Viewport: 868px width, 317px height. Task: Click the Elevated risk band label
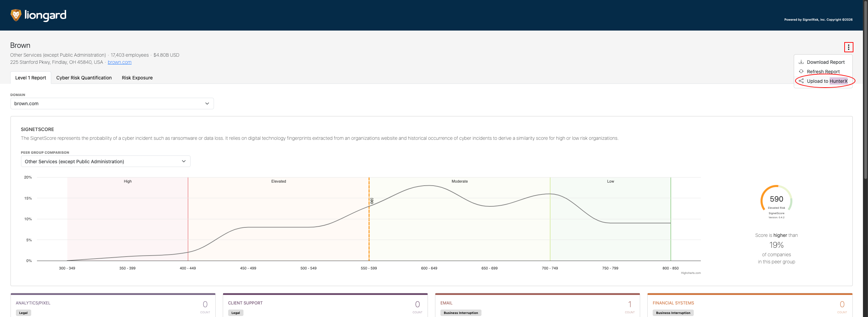[x=279, y=181]
